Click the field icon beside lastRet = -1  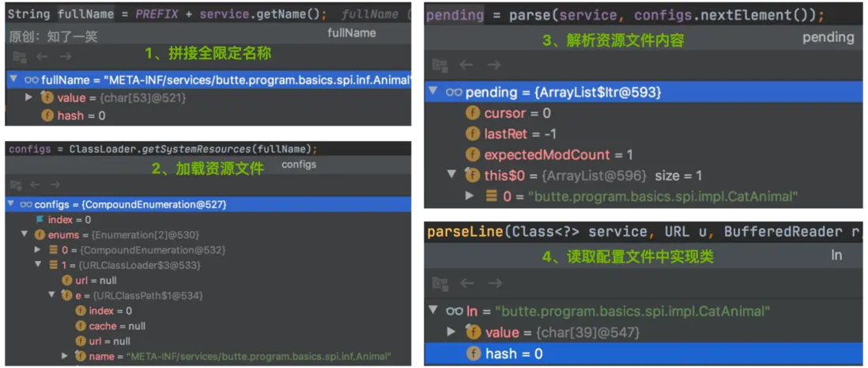pos(472,134)
